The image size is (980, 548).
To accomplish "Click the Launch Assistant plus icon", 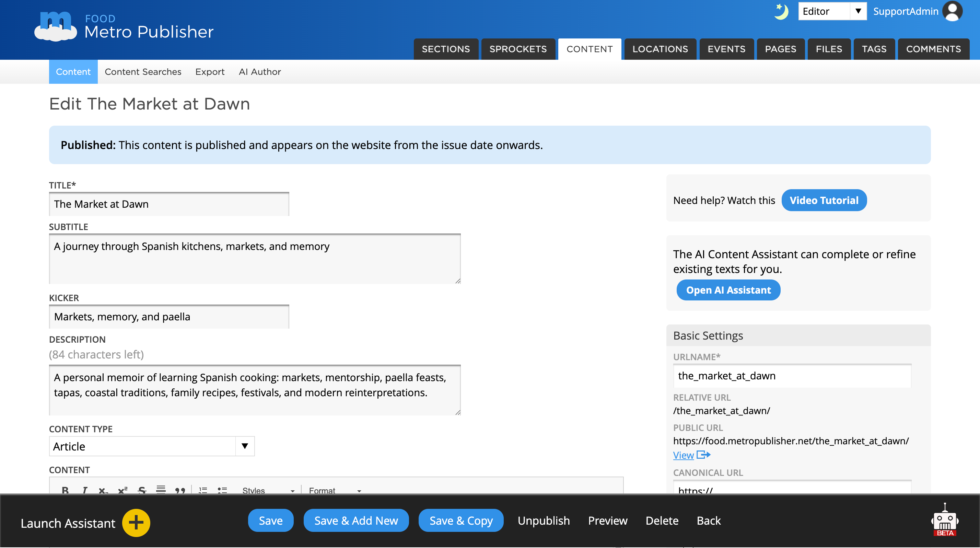I will coord(136,523).
